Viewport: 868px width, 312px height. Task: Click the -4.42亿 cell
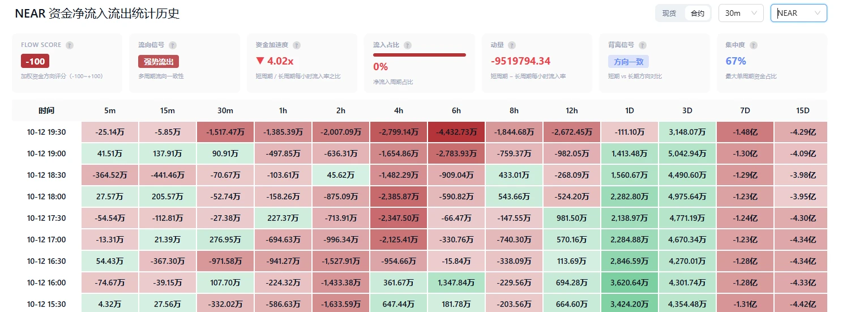pyautogui.click(x=801, y=303)
